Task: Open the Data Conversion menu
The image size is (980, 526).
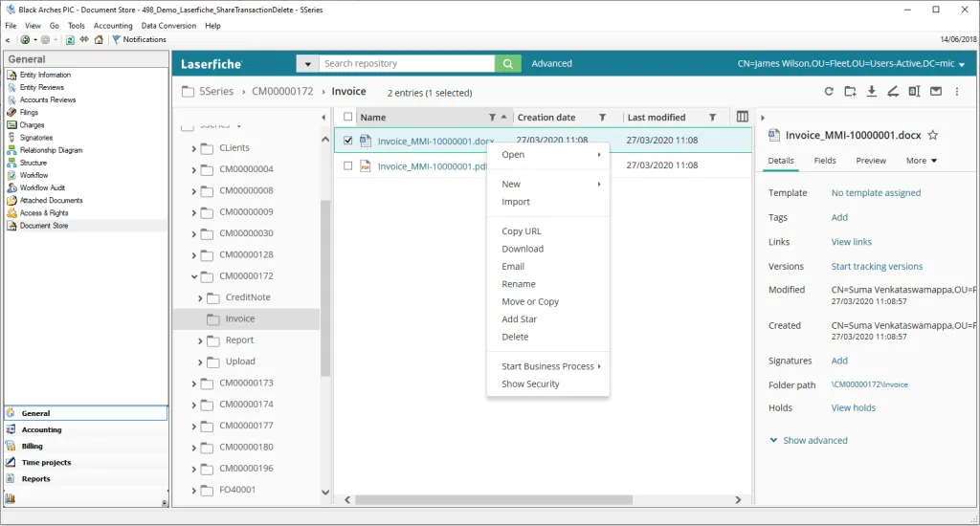Action: tap(168, 26)
